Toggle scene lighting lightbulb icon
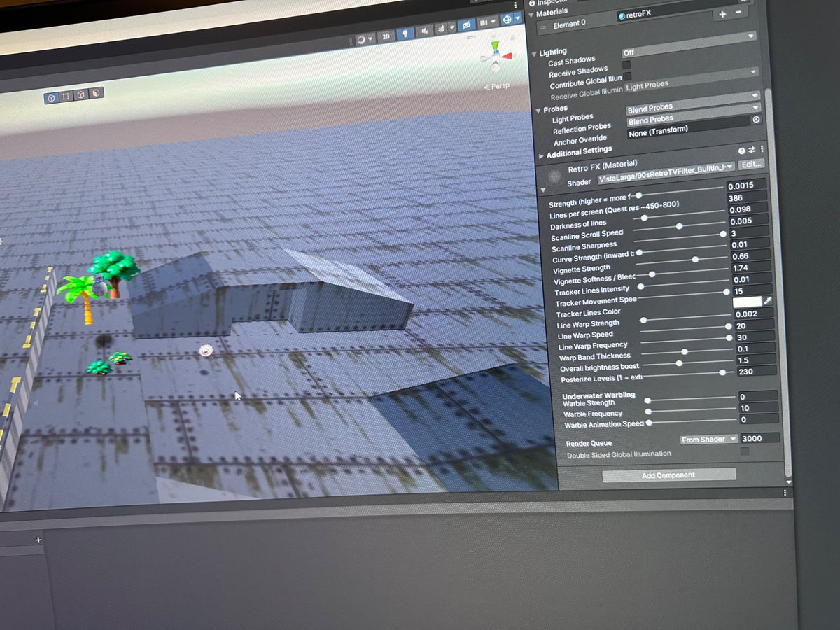 pos(405,33)
